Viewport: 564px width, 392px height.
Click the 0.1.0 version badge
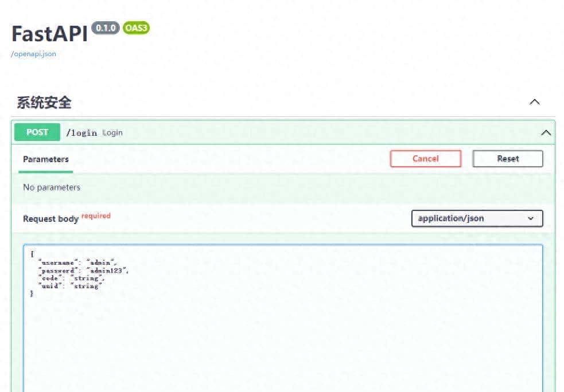[106, 28]
